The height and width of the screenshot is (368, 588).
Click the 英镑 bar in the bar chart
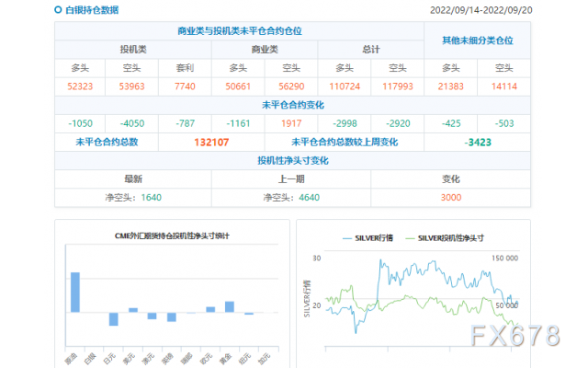(172, 316)
